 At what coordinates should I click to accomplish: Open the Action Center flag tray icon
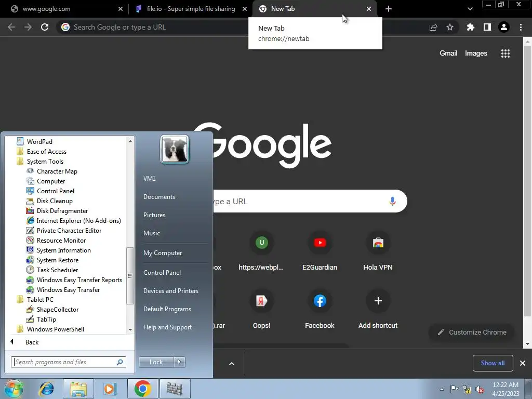point(454,389)
